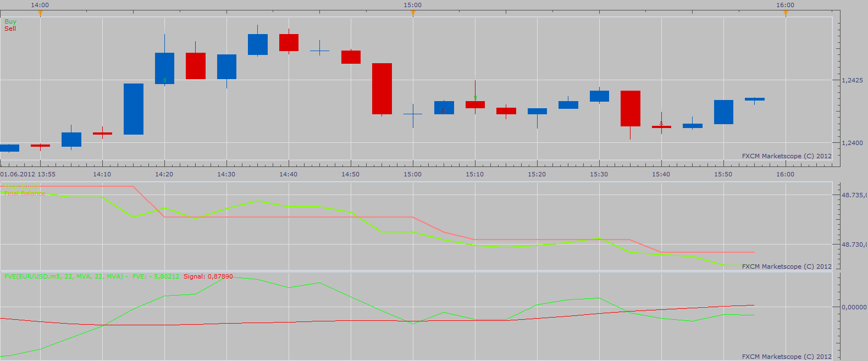Screen dimensions: 868x361
Task: Select the green buy arrow above the 15:10 candle
Action: click(475, 98)
